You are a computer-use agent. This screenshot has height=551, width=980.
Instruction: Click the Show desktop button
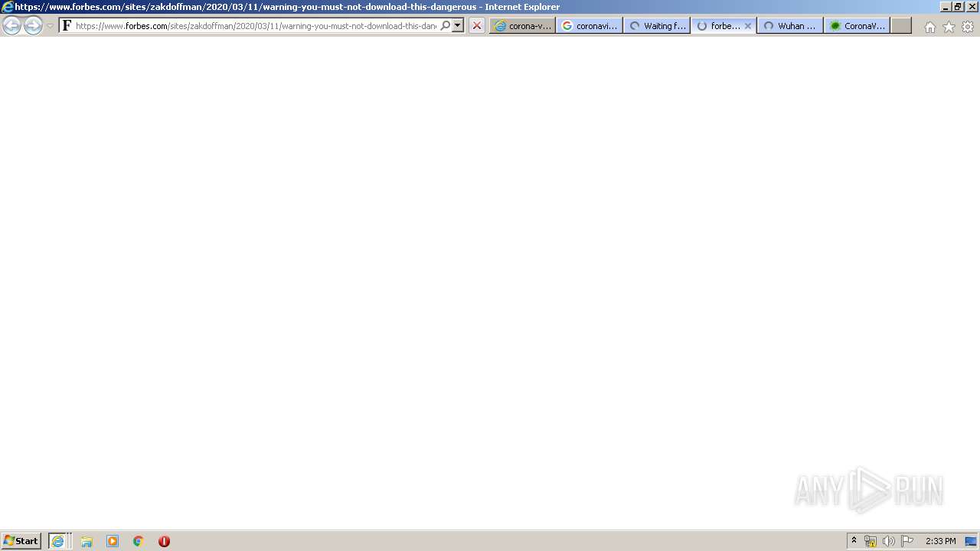[x=971, y=541]
